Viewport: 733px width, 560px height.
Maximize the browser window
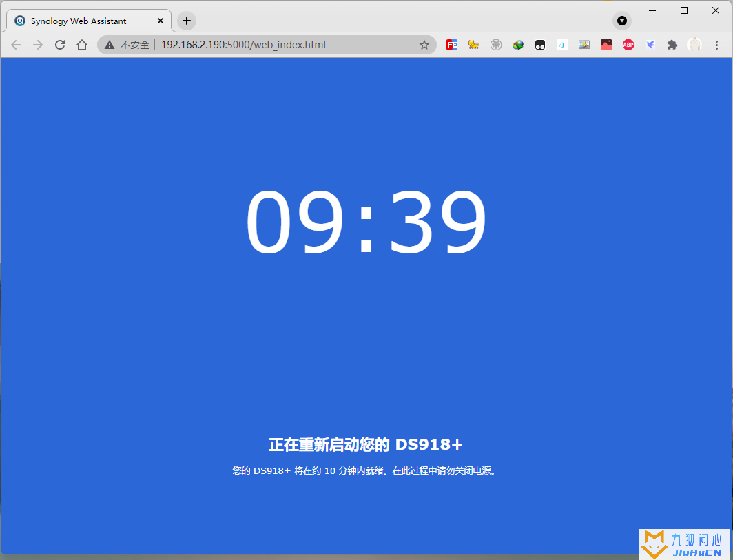pos(684,10)
